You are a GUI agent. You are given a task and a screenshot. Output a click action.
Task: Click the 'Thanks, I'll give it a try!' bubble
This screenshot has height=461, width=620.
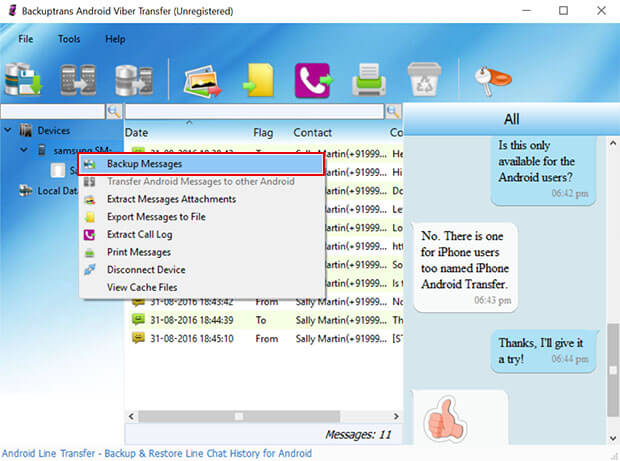coord(543,351)
